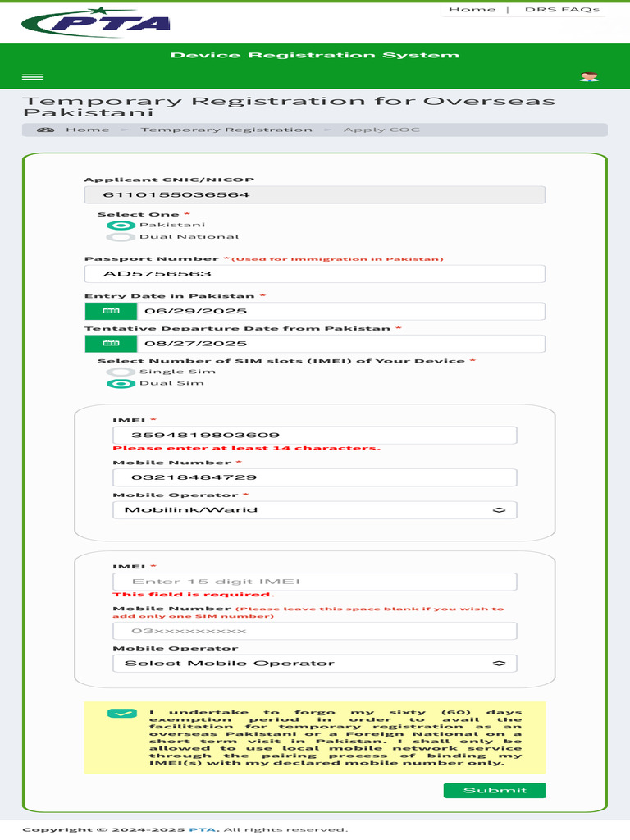Select the Dual National radio option

tap(121, 237)
